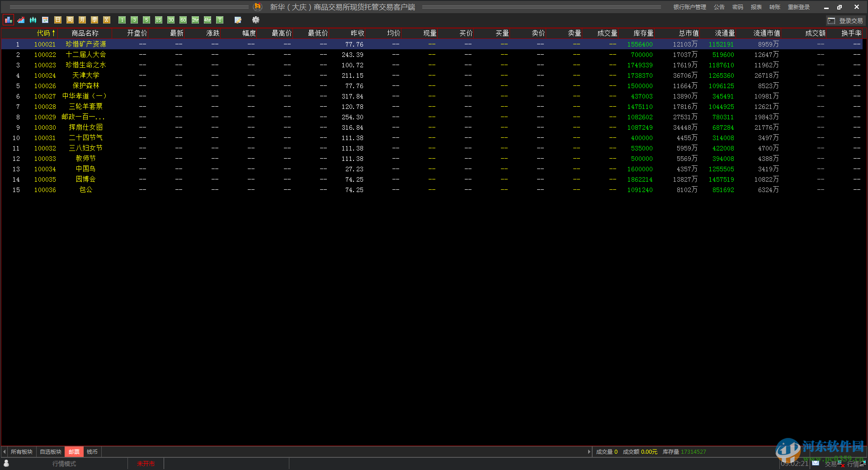Screen dimensions: 868x470
Task: Open the mail envelope icon in status bar
Action: (x=816, y=463)
